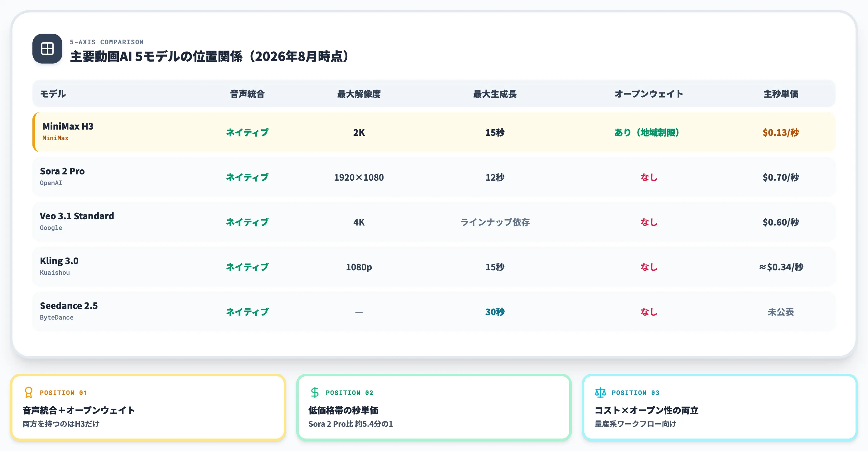Viewport: 868px width, 451px height.
Task: Click ネイティブ in the Kling 3.0 row
Action: pos(247,267)
